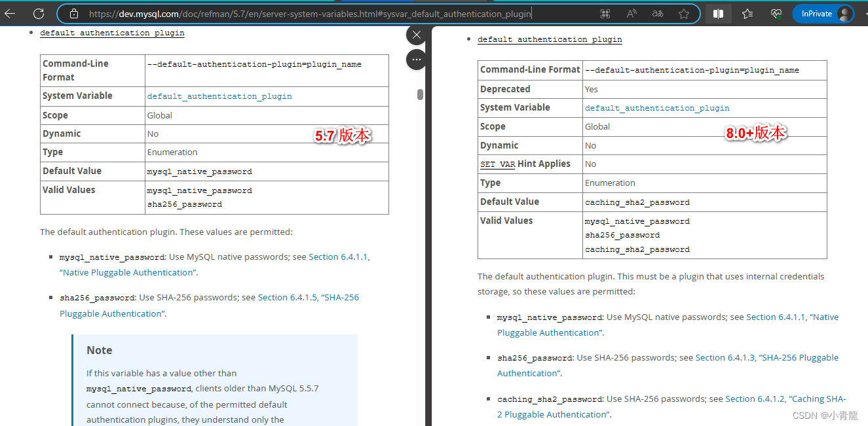
Task: Open the InPrivate profile button
Action: click(823, 13)
